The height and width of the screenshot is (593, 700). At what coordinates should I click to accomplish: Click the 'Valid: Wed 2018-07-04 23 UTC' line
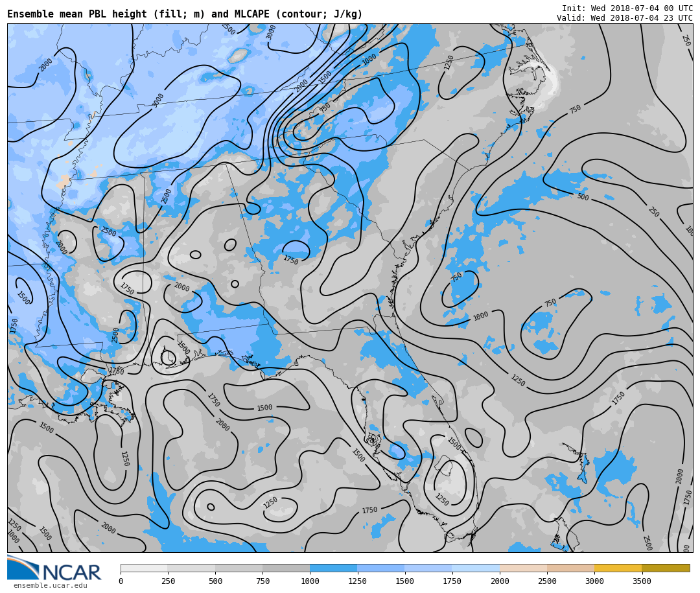coord(625,18)
